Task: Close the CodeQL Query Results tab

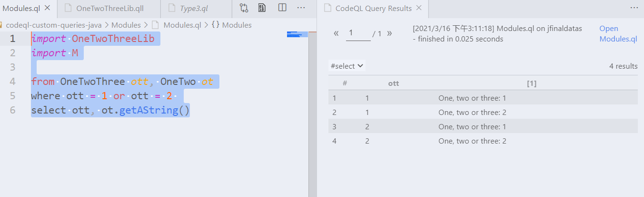Action: pyautogui.click(x=418, y=8)
